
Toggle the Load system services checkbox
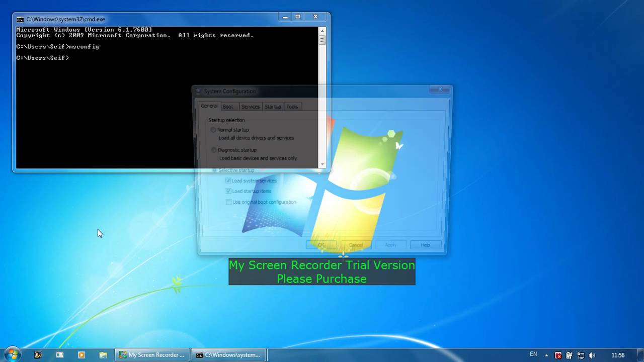pyautogui.click(x=228, y=180)
